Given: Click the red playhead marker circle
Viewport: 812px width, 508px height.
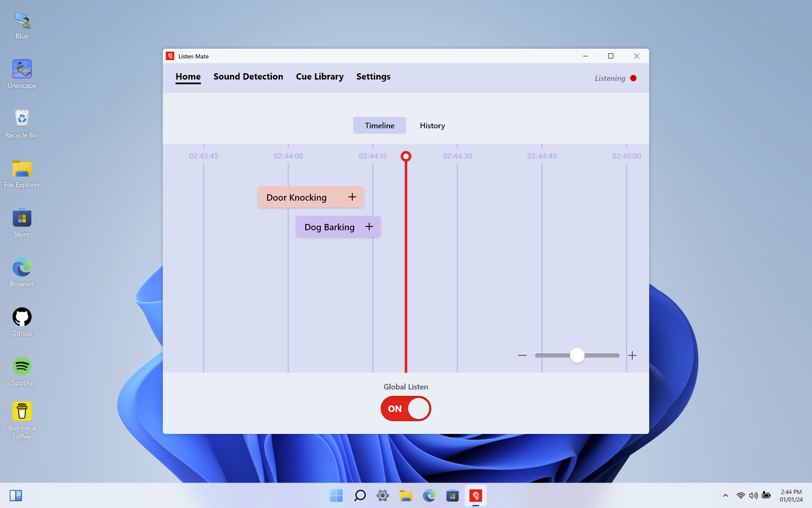Looking at the screenshot, I should point(406,157).
